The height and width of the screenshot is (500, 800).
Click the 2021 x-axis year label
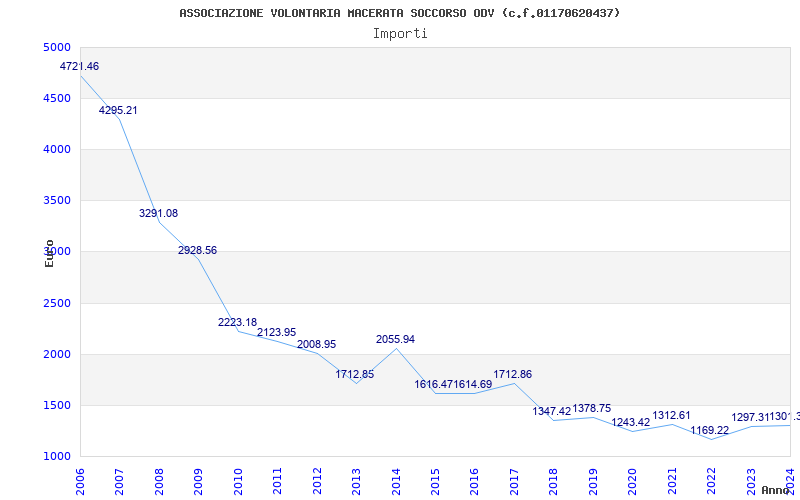(671, 482)
